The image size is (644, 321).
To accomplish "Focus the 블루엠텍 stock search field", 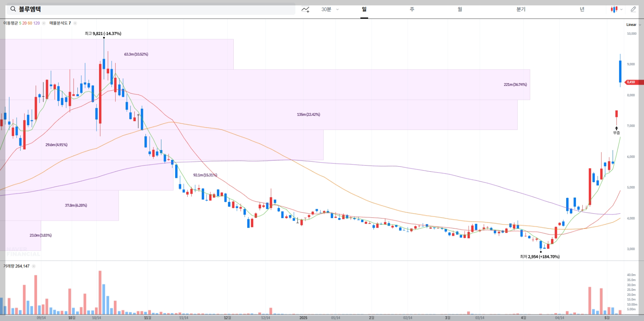I will tap(151, 9).
